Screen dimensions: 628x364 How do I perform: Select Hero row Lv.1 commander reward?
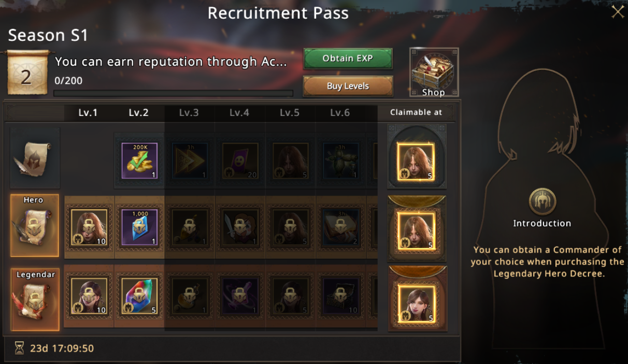(89, 227)
